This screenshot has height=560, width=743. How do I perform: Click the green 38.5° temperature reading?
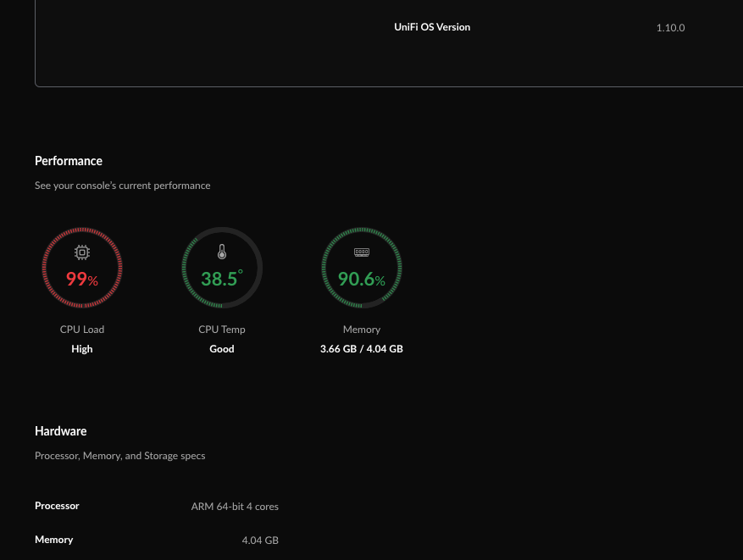(x=221, y=279)
